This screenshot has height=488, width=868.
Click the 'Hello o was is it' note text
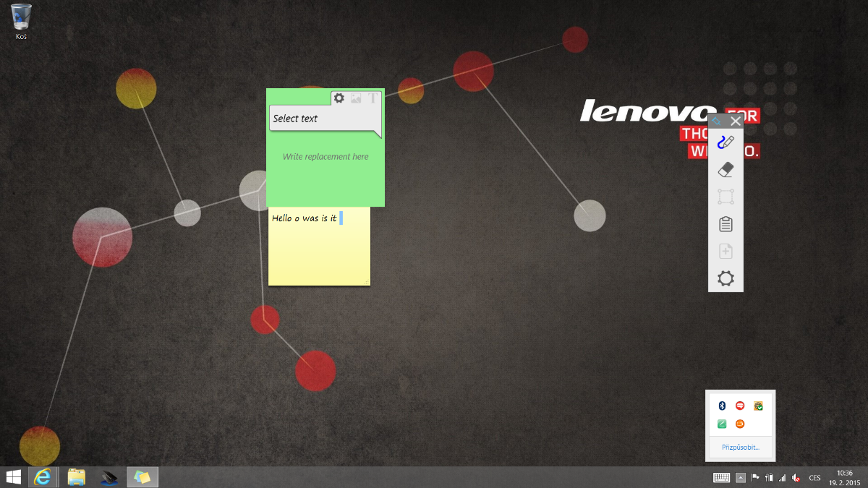(305, 218)
